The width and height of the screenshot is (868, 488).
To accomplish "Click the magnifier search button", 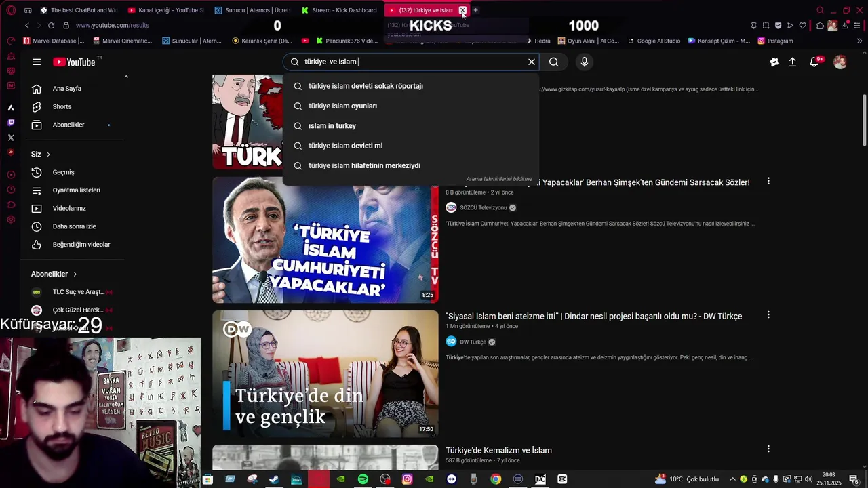I will (x=554, y=62).
